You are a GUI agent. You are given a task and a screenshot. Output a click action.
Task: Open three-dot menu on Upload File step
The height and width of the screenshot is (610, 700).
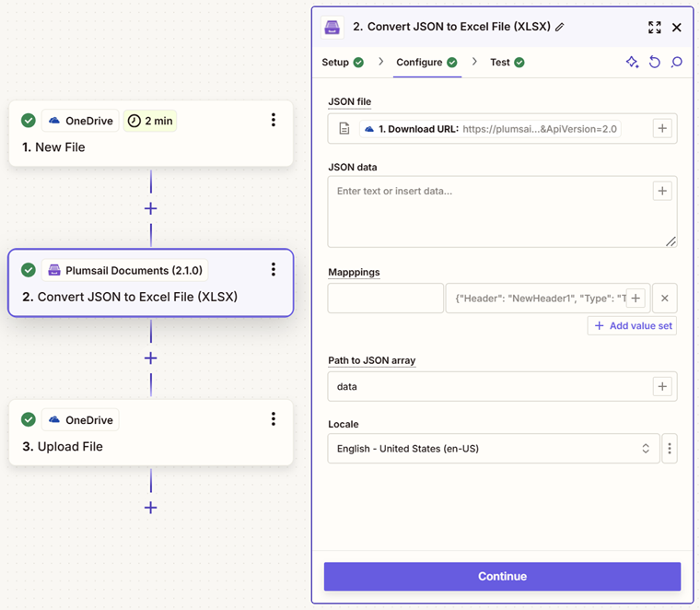[x=274, y=419]
